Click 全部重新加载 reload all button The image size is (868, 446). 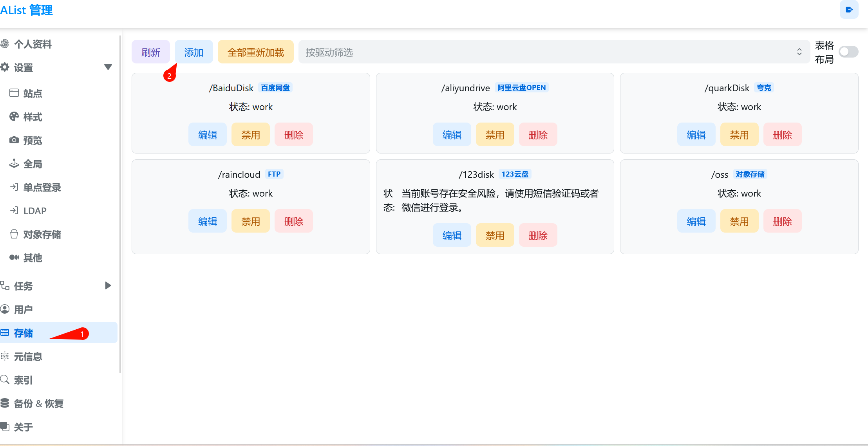pos(256,52)
